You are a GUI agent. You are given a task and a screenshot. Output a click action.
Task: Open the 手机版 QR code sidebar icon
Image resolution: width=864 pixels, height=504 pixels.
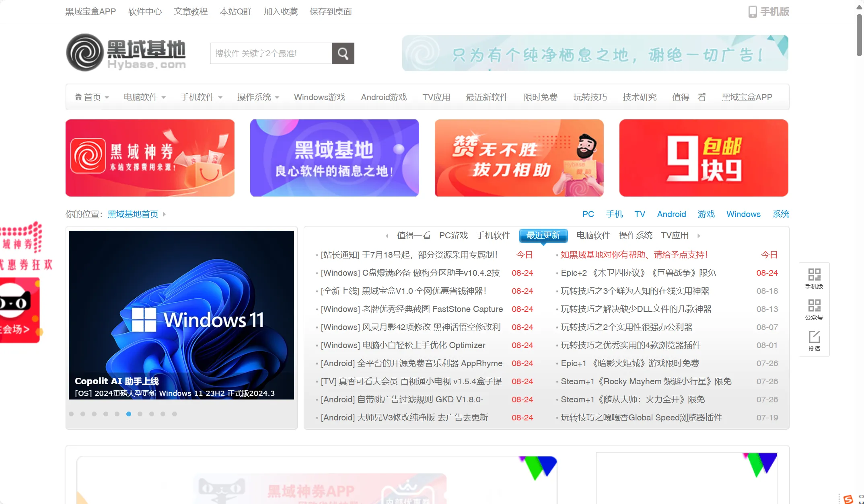(814, 279)
